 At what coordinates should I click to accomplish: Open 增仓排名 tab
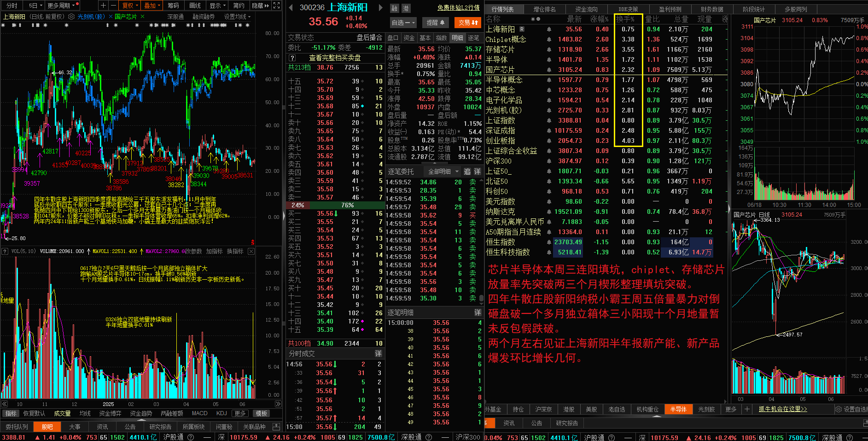point(544,9)
